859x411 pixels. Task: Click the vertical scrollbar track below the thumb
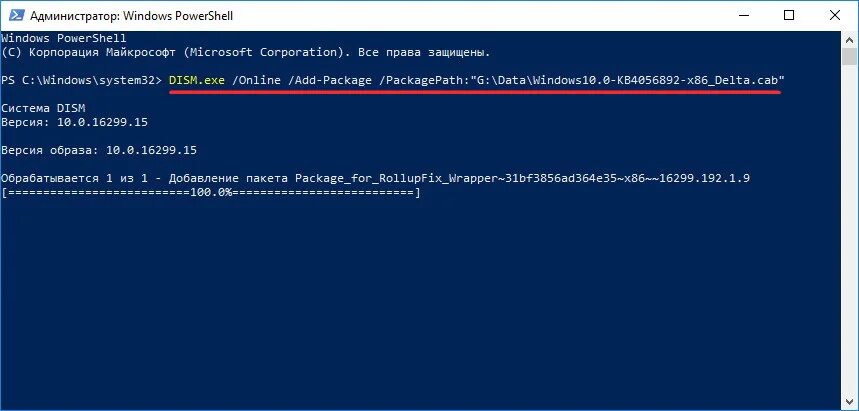click(848, 250)
